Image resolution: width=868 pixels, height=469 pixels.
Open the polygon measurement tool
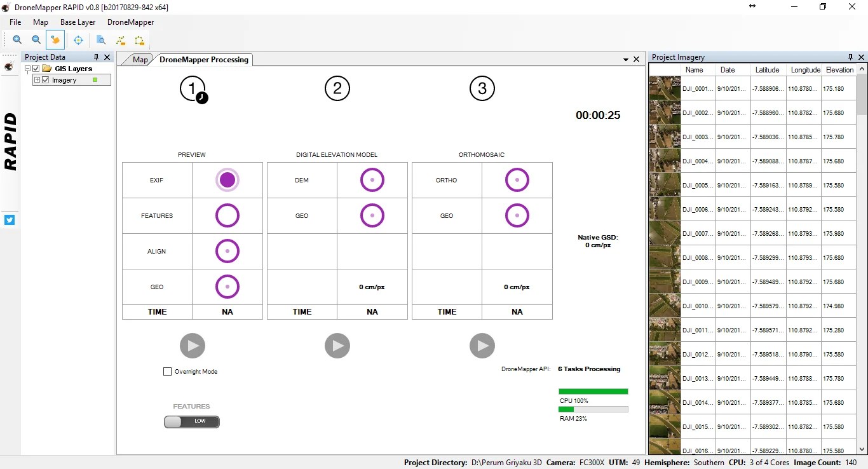pos(139,39)
